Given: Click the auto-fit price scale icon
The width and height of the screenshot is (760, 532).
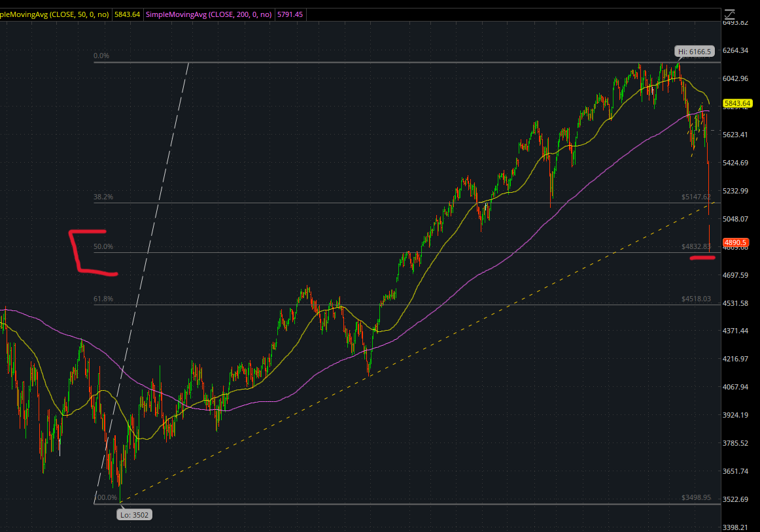Looking at the screenshot, I should [729, 13].
